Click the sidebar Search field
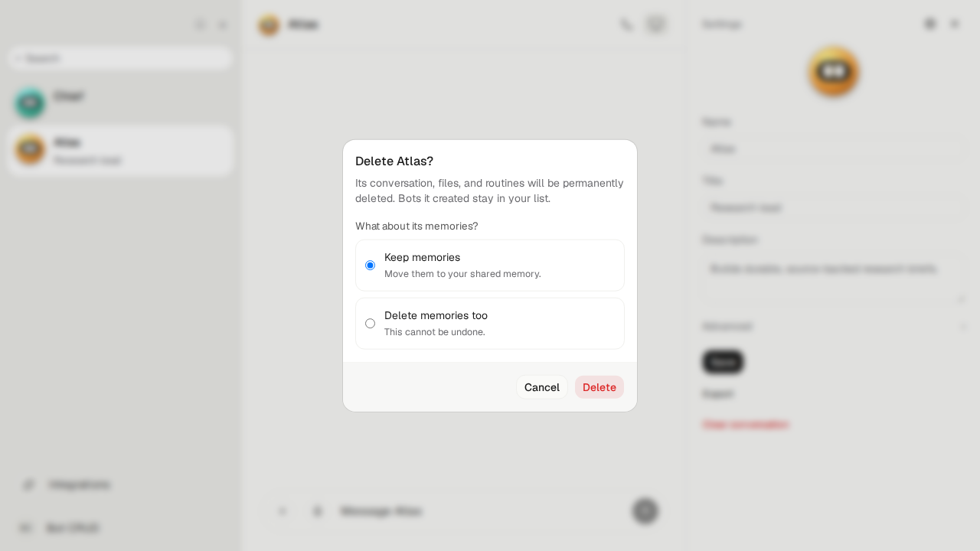 [x=120, y=58]
